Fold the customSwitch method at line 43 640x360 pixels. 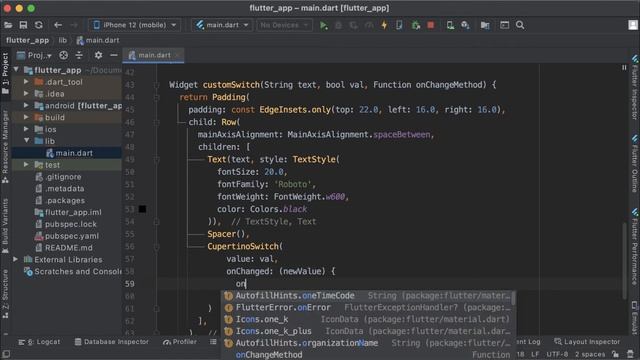(x=157, y=85)
